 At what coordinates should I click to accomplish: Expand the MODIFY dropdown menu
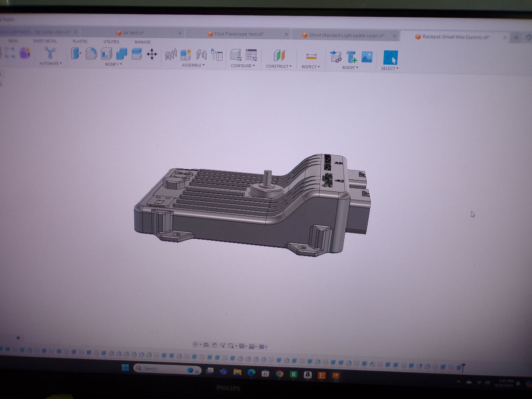[113, 64]
